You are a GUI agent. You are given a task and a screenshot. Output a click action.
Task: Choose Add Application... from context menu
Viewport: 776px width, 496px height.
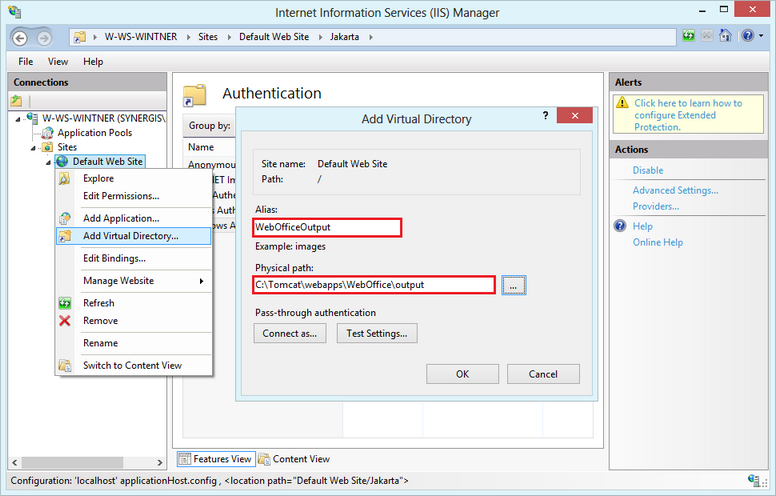point(134,218)
